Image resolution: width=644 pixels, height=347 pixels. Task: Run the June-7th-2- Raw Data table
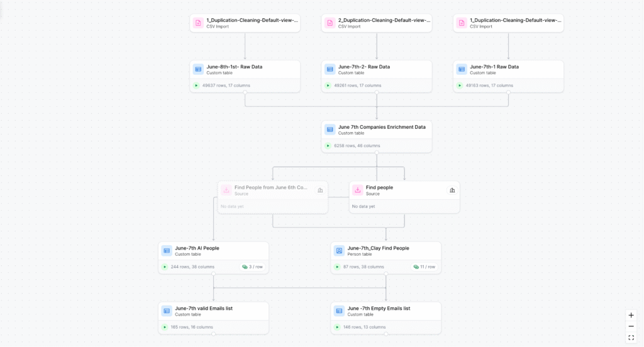[x=328, y=85]
